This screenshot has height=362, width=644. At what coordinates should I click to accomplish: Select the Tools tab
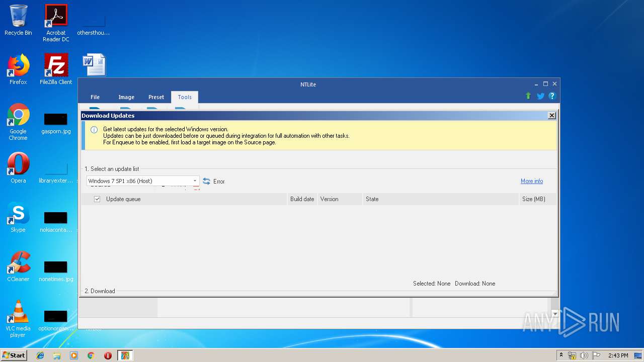coord(185,97)
